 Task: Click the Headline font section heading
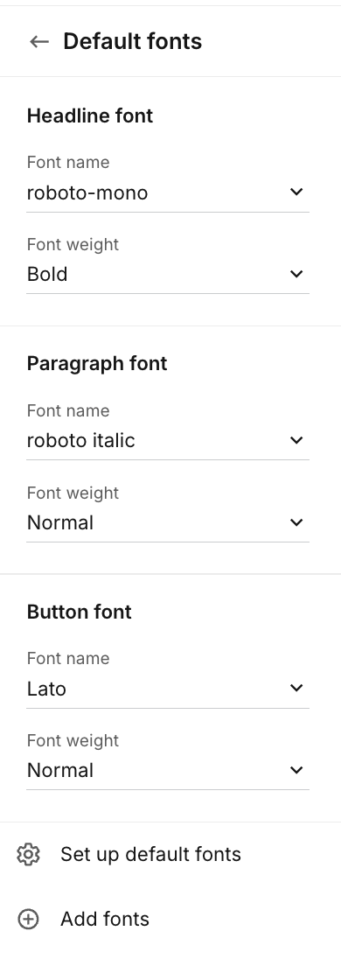90,115
